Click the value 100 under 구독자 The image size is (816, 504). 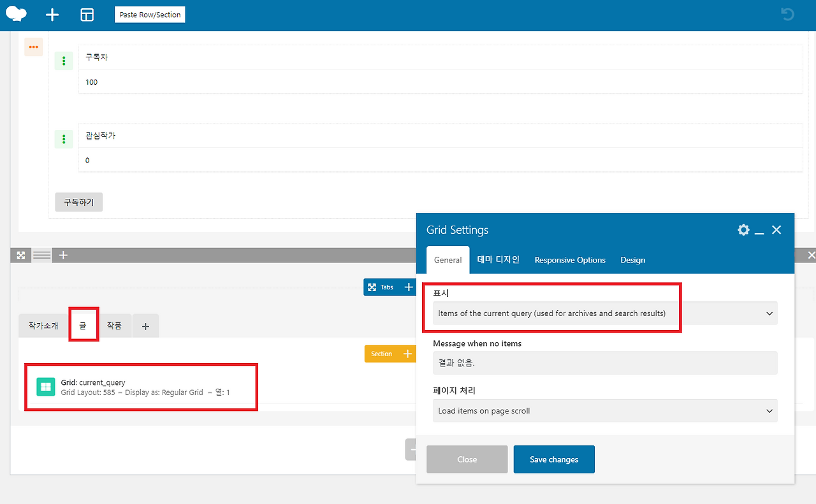pos(92,82)
